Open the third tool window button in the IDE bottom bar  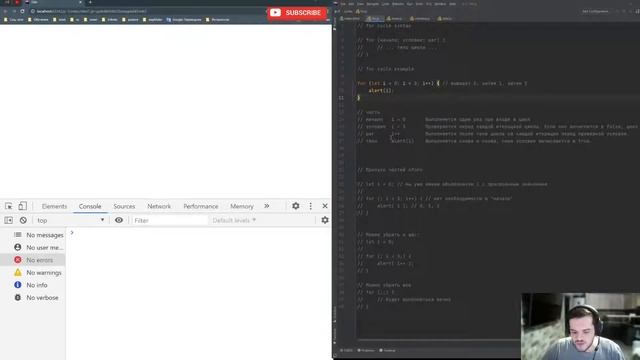pos(387,351)
